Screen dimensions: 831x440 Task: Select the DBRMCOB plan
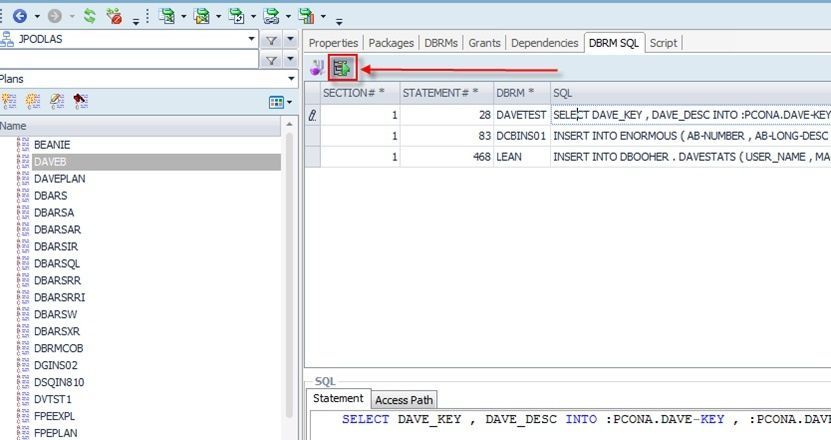(58, 348)
